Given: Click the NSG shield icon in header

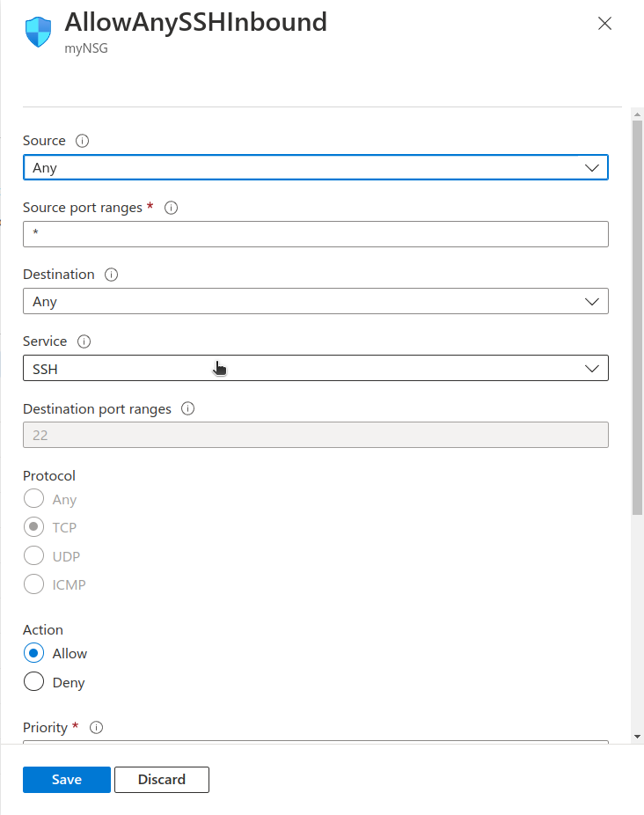Looking at the screenshot, I should (39, 33).
